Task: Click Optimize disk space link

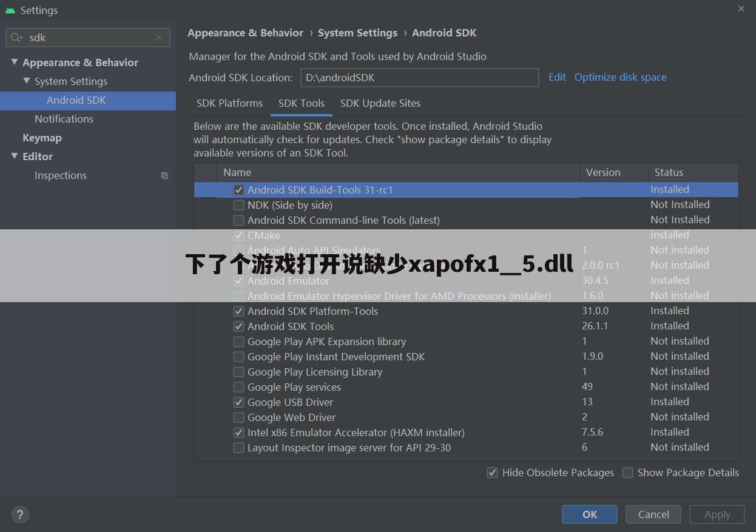Action: coord(621,77)
